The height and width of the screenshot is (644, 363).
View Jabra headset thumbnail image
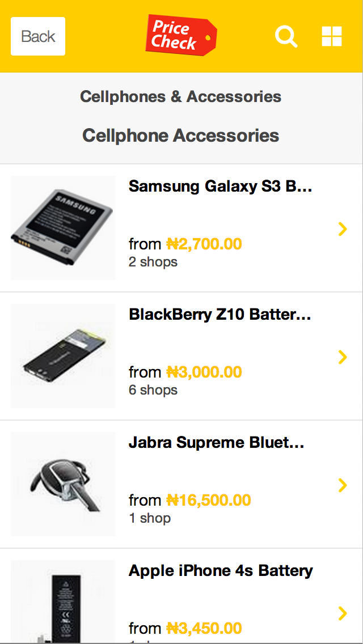point(63,484)
